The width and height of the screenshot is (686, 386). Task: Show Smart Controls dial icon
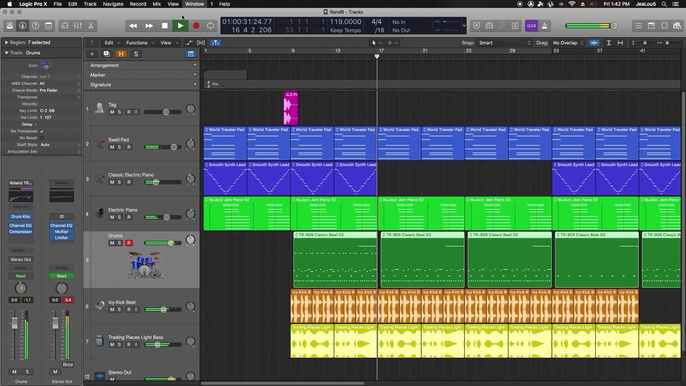(65, 26)
